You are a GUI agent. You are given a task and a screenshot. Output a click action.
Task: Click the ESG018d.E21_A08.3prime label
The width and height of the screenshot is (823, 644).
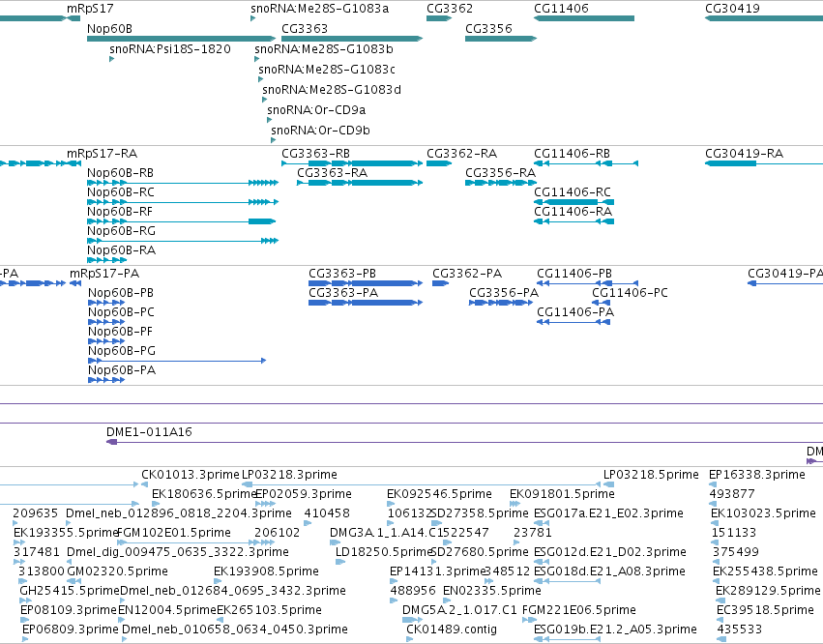tap(609, 571)
